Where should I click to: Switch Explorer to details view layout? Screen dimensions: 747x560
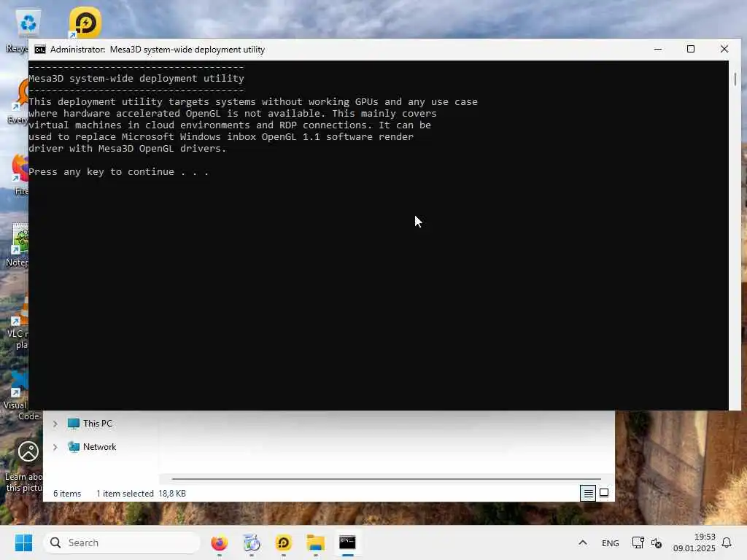pyautogui.click(x=588, y=494)
